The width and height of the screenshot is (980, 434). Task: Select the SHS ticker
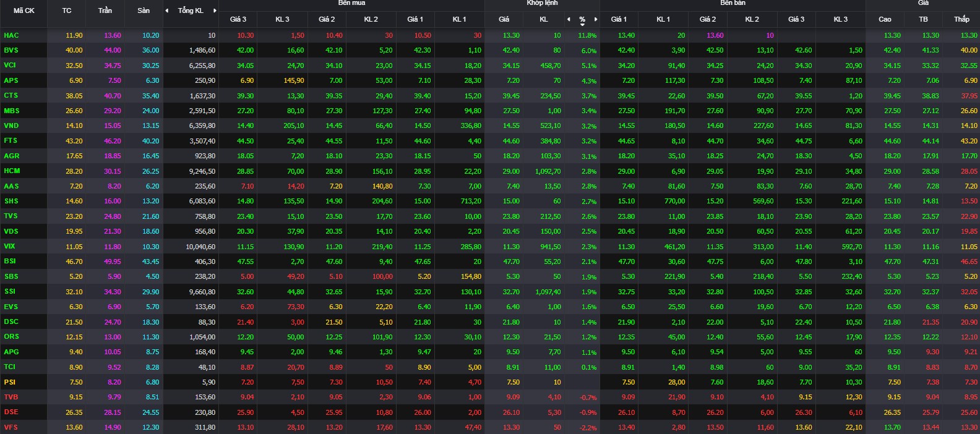(11, 201)
